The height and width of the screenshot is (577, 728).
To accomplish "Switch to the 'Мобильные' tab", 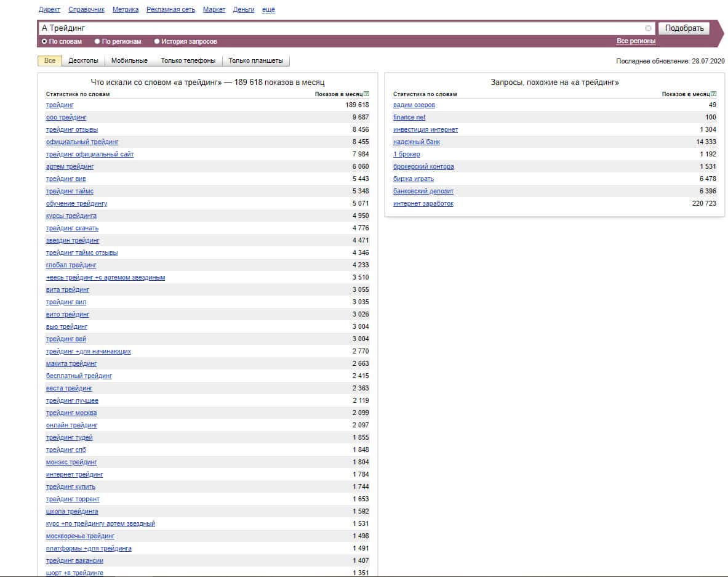I will [129, 61].
